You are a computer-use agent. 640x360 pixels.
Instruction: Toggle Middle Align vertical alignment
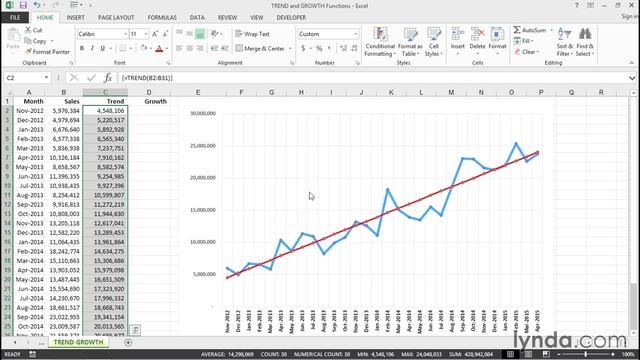(189, 34)
